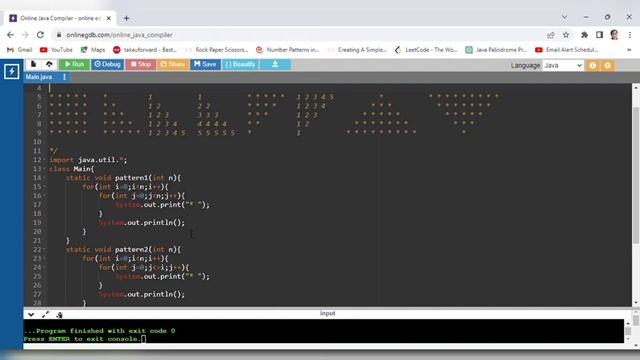Viewport: 640px width, 360px height.
Task: Save the project
Action: point(205,64)
